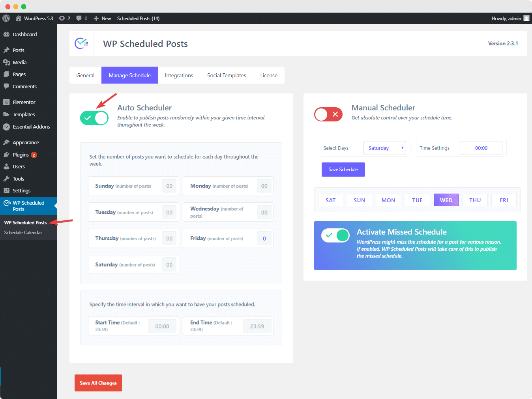The width and height of the screenshot is (532, 399).
Task: Click the Save All Changes button
Action: [98, 383]
